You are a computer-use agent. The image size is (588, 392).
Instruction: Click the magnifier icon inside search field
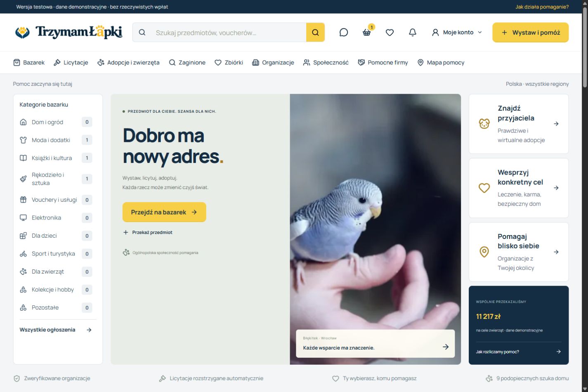click(142, 32)
